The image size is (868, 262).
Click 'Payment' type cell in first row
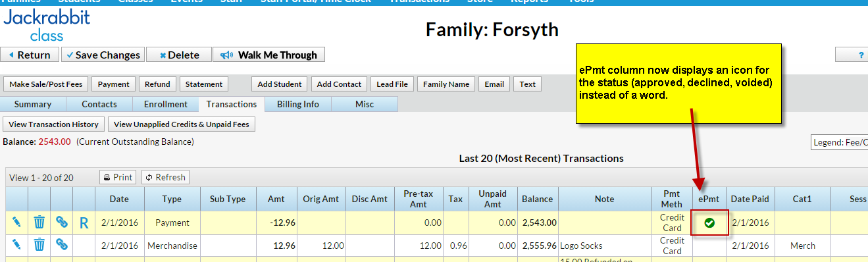172,223
